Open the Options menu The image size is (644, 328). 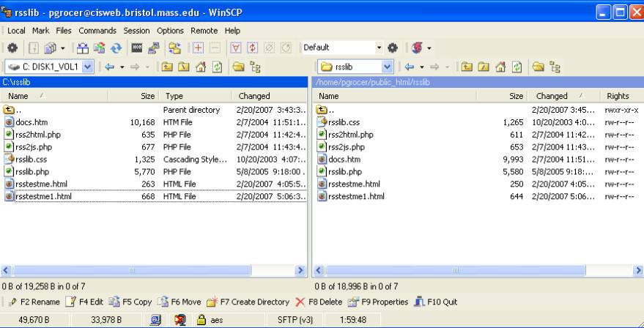170,31
